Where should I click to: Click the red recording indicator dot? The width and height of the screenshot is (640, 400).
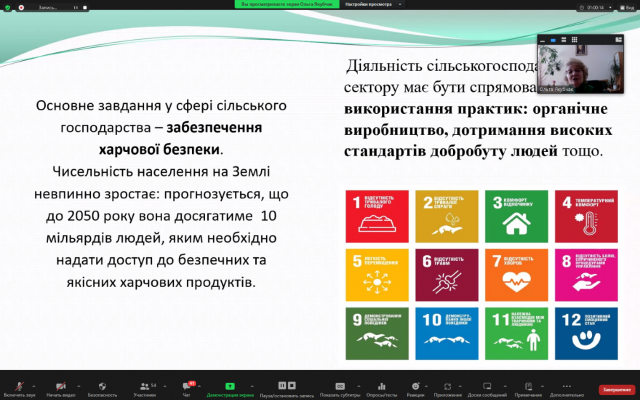click(x=21, y=7)
